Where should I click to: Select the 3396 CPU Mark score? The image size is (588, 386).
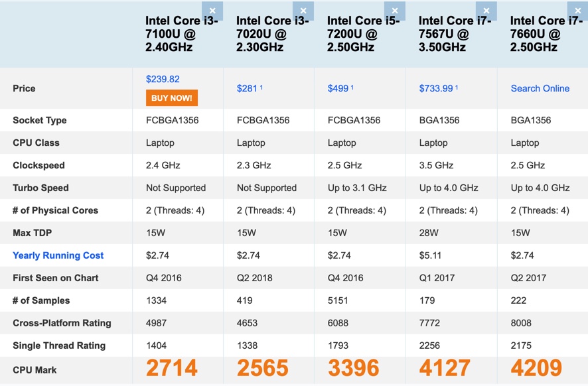point(354,368)
